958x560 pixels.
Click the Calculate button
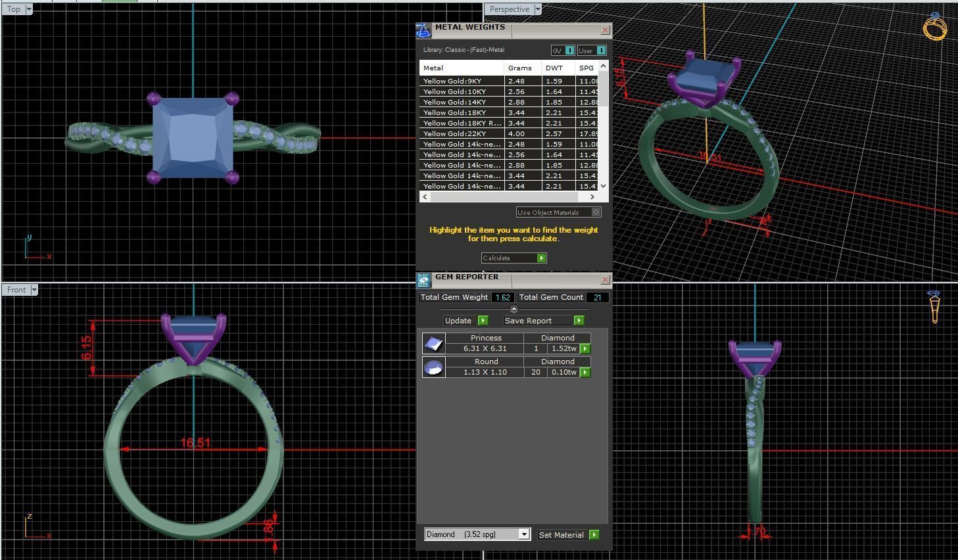tap(514, 258)
